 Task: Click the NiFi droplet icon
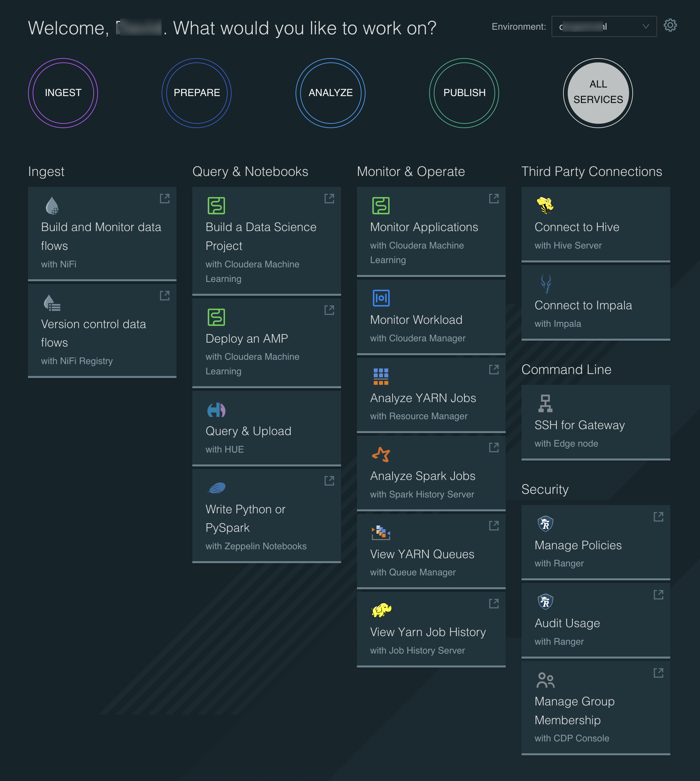point(52,206)
